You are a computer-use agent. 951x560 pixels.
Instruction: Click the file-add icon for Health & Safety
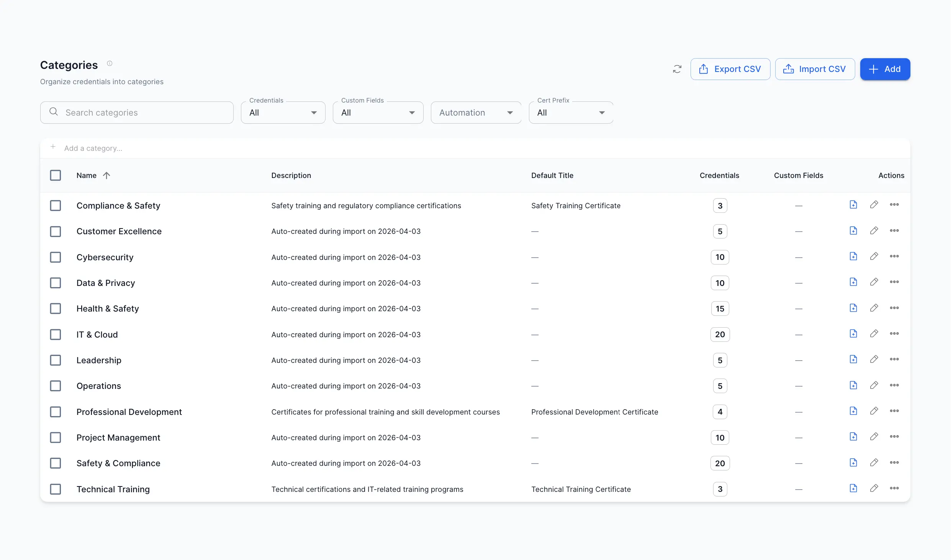coord(853,307)
